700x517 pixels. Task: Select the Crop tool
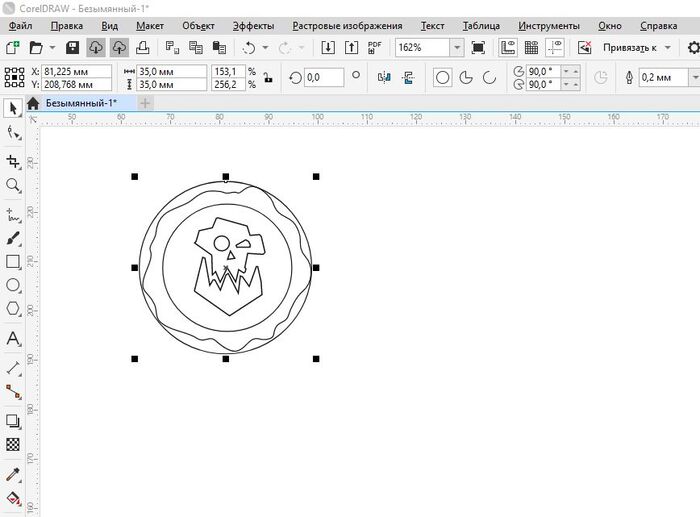tap(14, 161)
